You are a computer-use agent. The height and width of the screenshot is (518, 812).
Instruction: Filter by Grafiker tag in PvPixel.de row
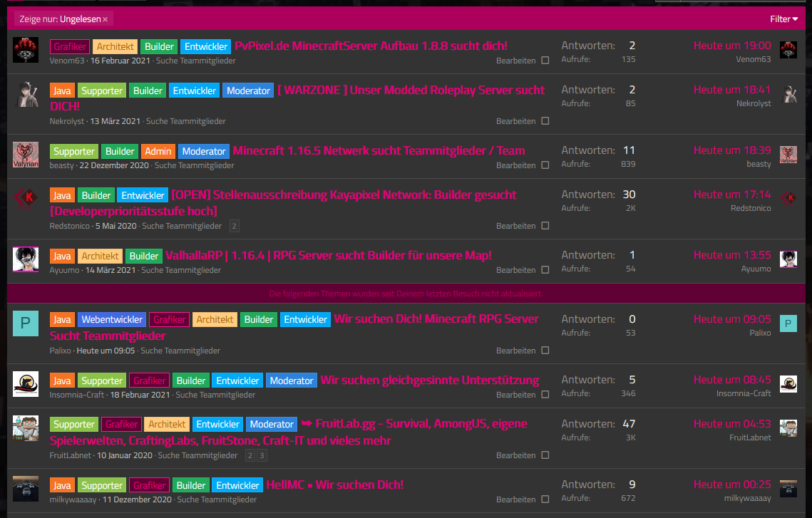pos(70,46)
